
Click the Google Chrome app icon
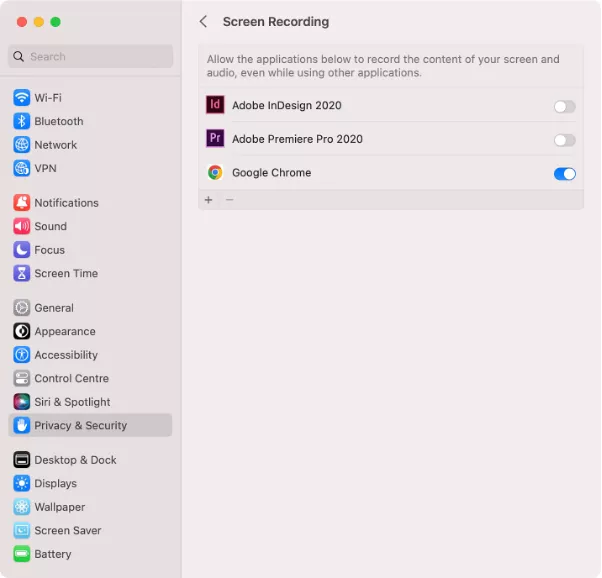pyautogui.click(x=215, y=172)
